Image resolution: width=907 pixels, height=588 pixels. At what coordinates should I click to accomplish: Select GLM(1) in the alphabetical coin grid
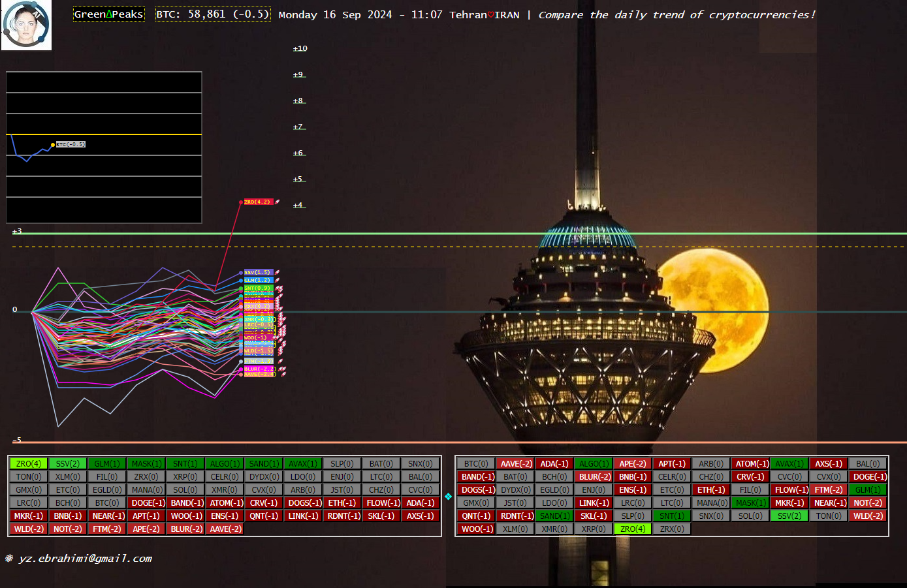[868, 490]
